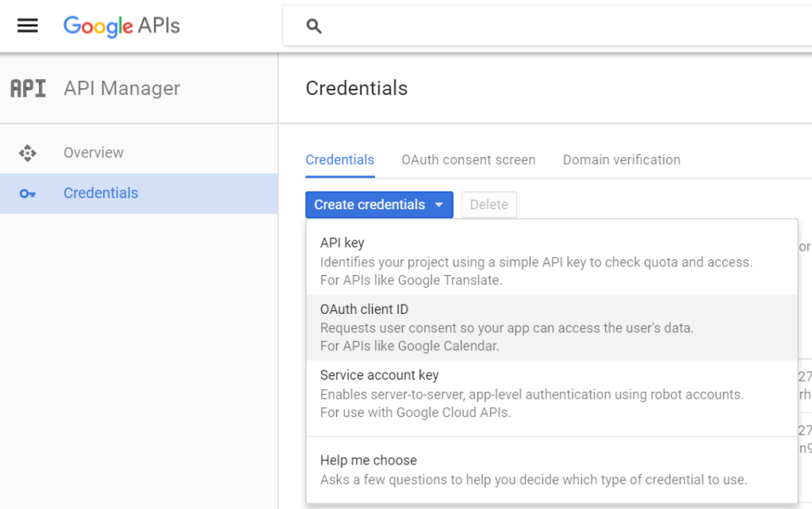This screenshot has height=509, width=812.
Task: Switch to the OAuth consent screen tab
Action: pyautogui.click(x=468, y=159)
